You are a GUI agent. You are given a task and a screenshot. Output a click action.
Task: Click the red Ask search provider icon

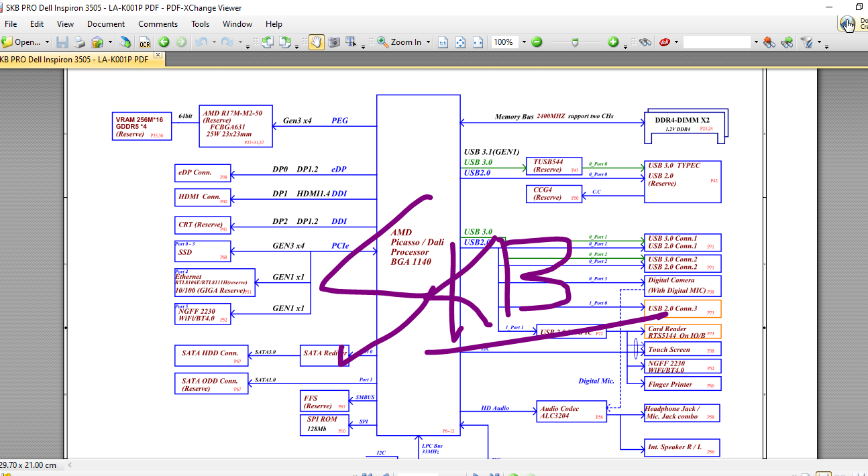pos(665,42)
